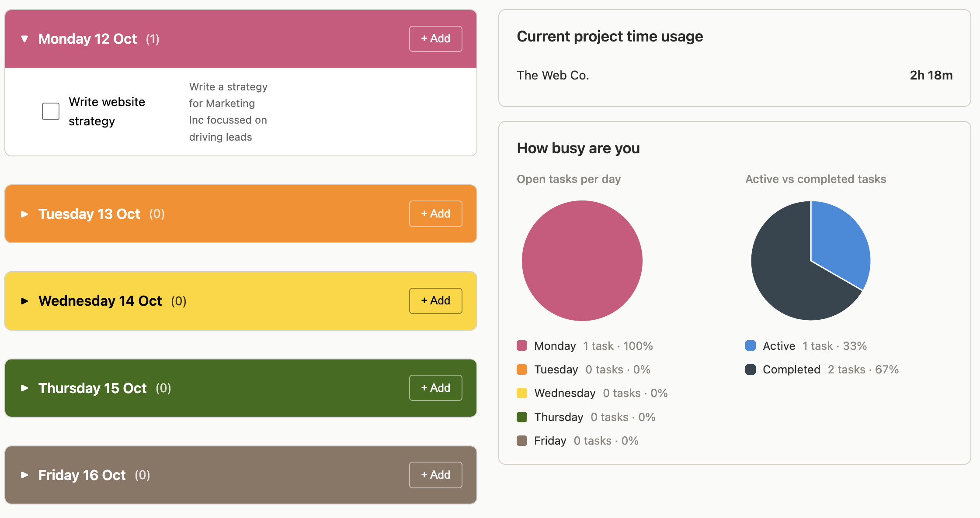Click the Monday 12 Oct heading text
The width and height of the screenshot is (980, 518).
(x=87, y=39)
